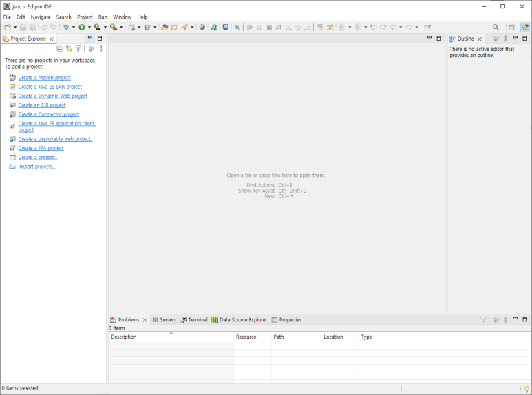Expand the Debug launch dropdown arrow
Image resolution: width=532 pixels, height=395 pixels.
point(73,27)
